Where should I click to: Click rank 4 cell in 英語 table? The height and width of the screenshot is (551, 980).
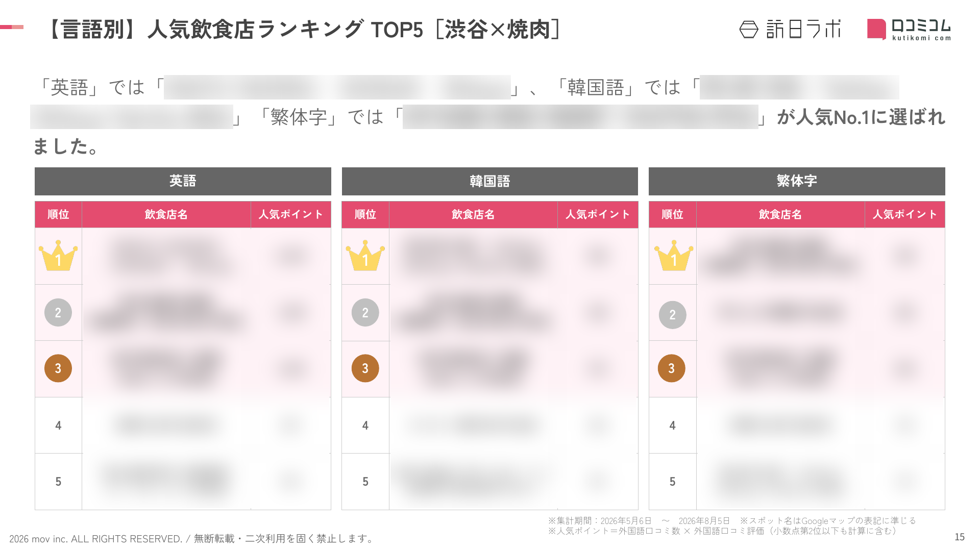pos(58,425)
